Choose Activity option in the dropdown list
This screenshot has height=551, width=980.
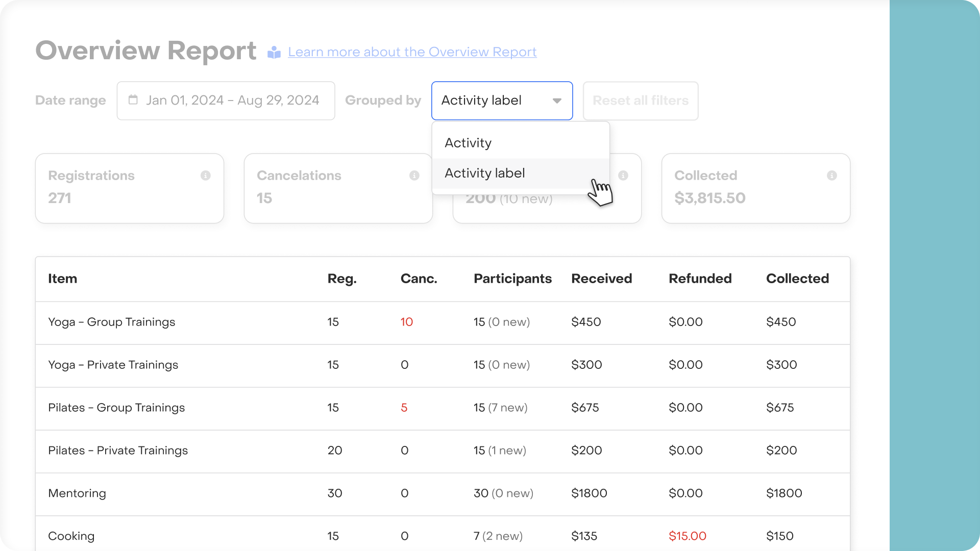click(521, 143)
